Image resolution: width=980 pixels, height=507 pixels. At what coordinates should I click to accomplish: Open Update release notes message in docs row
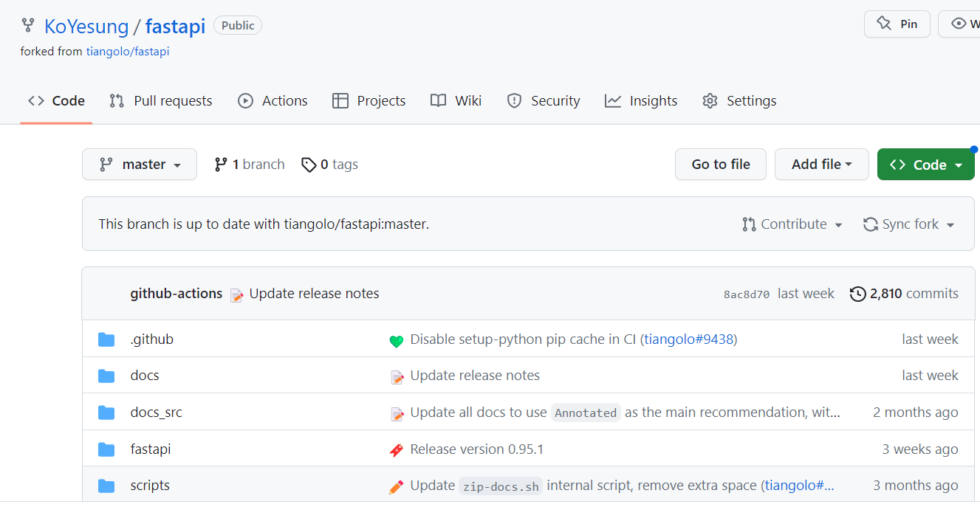click(475, 376)
